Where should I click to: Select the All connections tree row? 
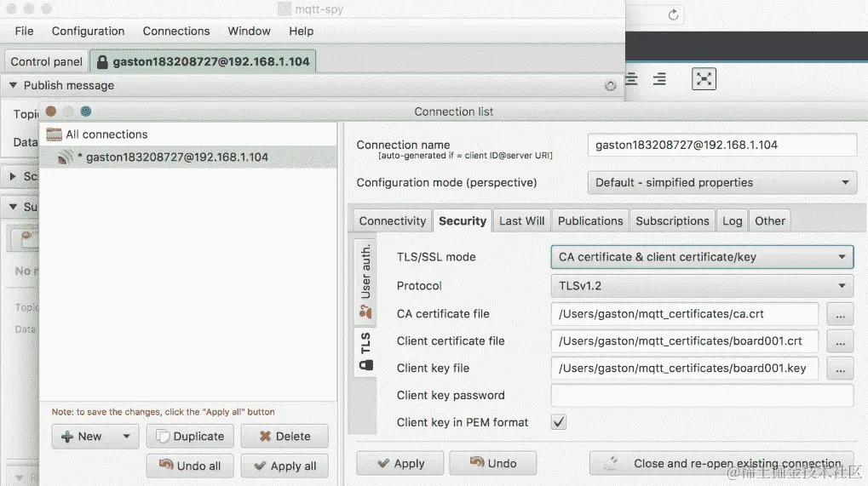point(188,134)
